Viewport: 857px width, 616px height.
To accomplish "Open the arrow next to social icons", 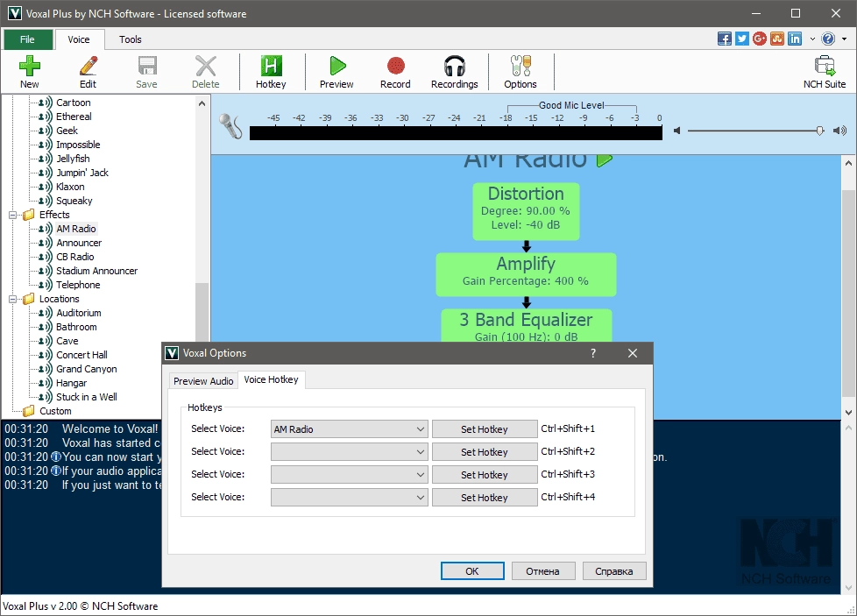I will tap(812, 39).
